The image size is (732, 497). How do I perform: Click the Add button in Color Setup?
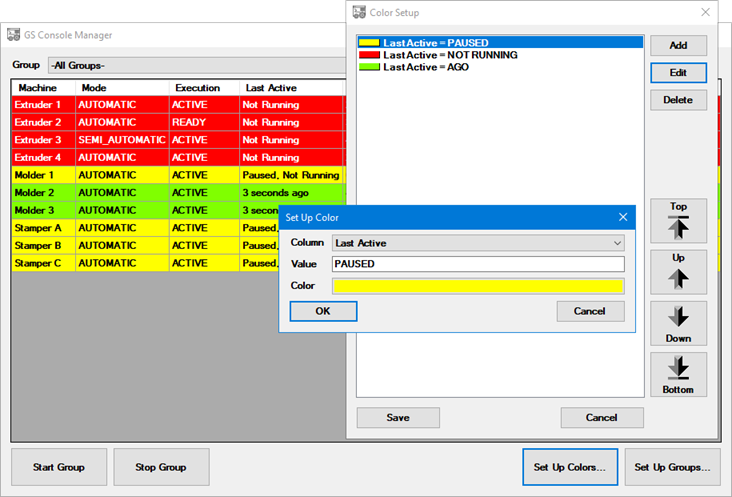678,46
